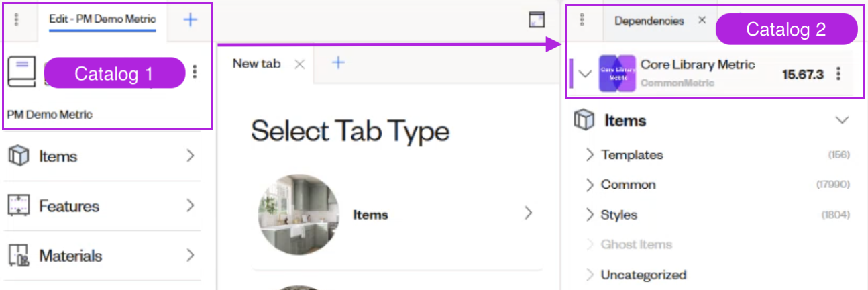Expand the Common tree node
Viewport: 868px width, 290px height.
pos(590,185)
